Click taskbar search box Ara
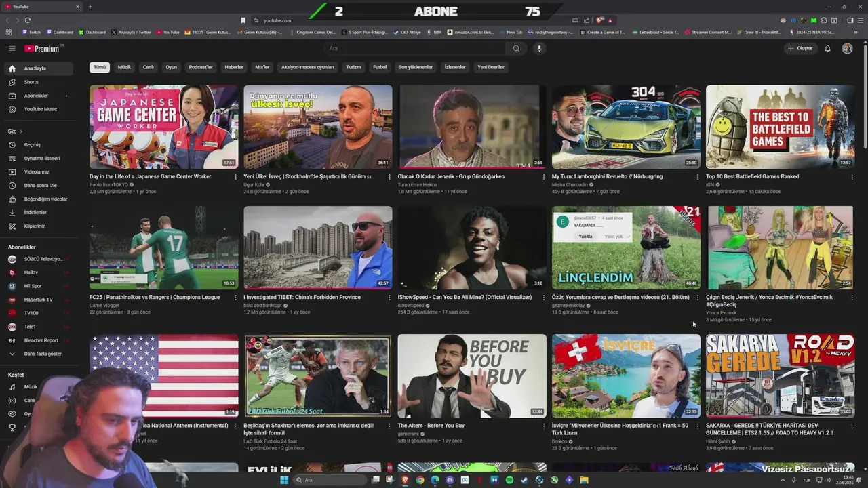The height and width of the screenshot is (488, 868). (x=331, y=480)
